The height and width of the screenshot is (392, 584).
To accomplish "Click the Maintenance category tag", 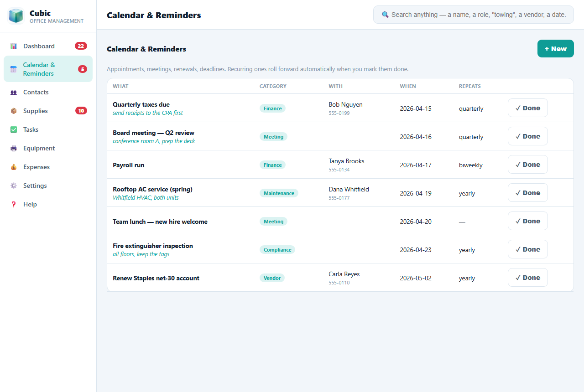I will (x=279, y=193).
